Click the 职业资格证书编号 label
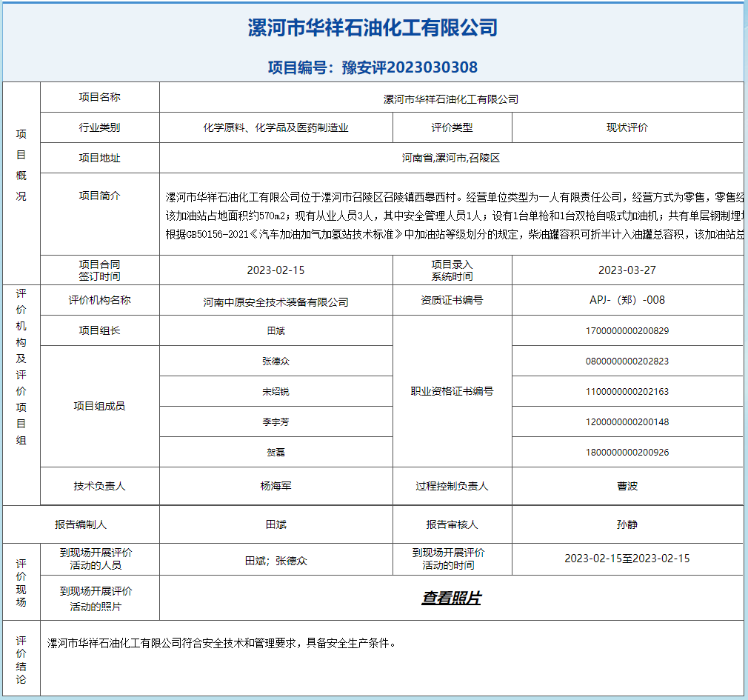748x700 pixels. pos(452,391)
